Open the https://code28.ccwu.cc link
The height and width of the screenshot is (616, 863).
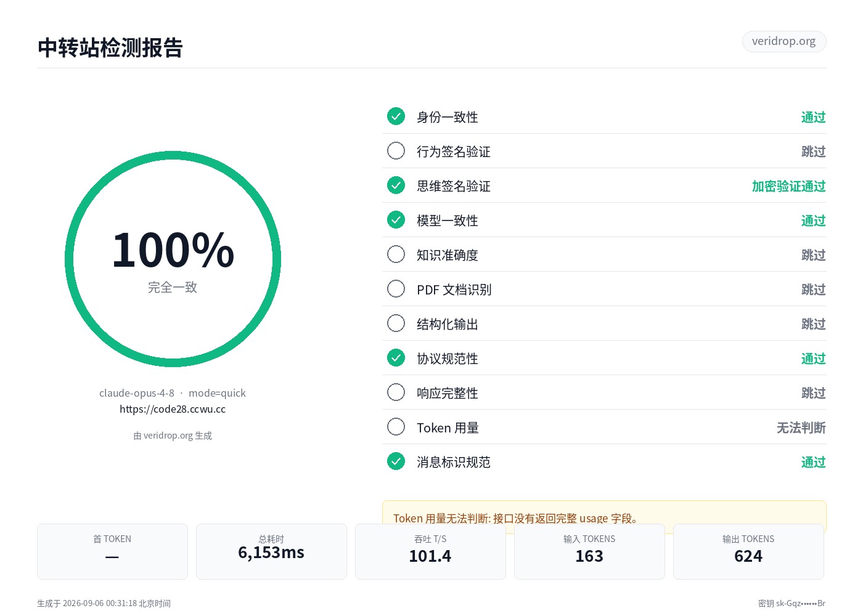tap(173, 409)
